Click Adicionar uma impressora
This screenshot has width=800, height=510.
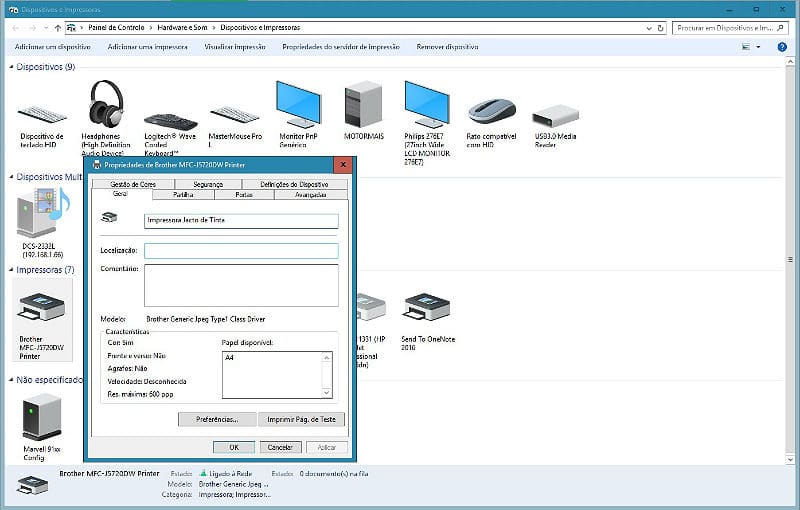(x=147, y=47)
